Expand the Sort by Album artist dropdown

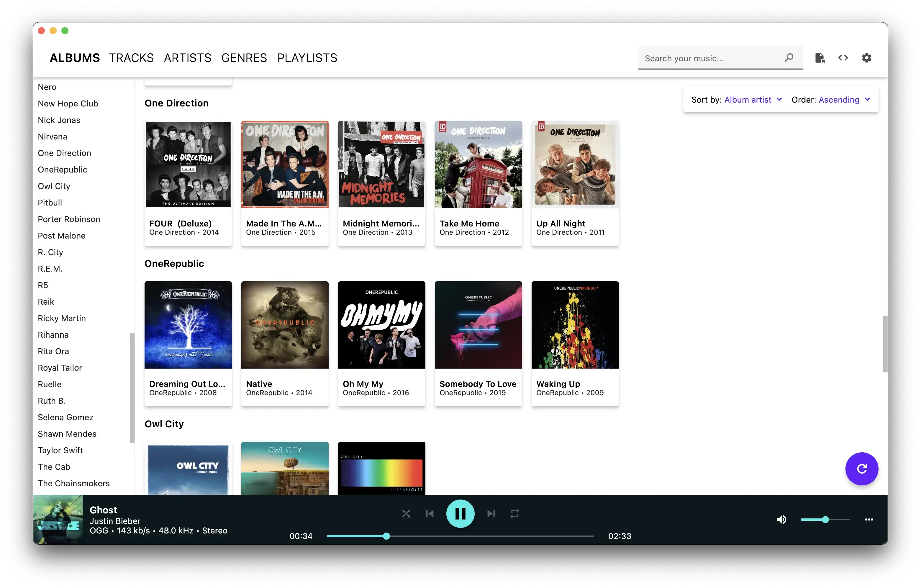[x=753, y=100]
